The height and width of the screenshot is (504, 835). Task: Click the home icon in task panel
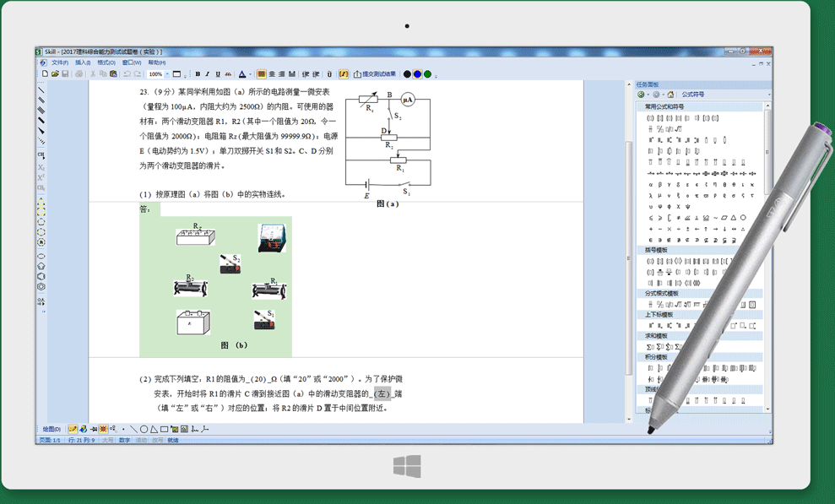670,95
